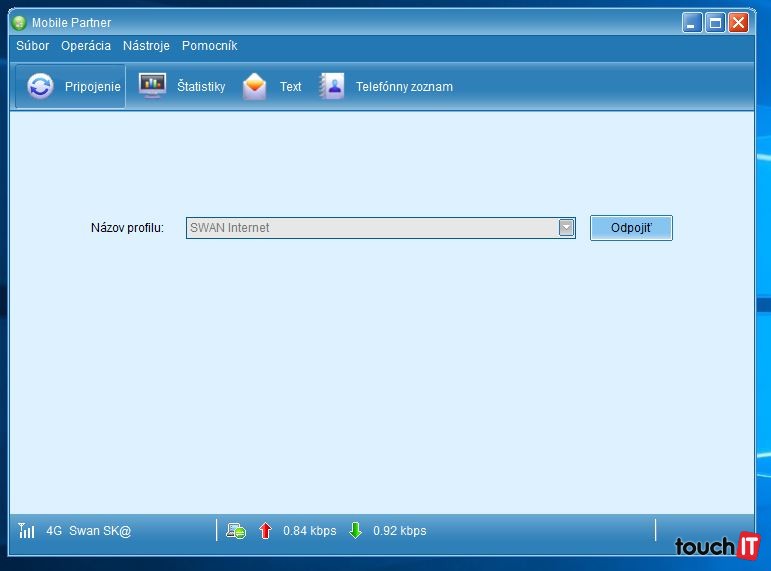
Task: Click the Text envelope message icon
Action: click(255, 87)
